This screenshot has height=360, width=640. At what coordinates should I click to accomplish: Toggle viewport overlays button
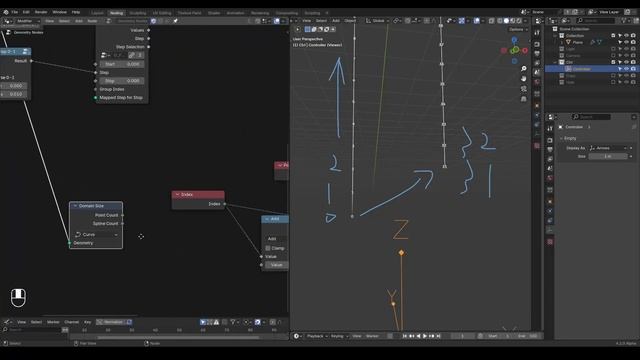(476, 21)
